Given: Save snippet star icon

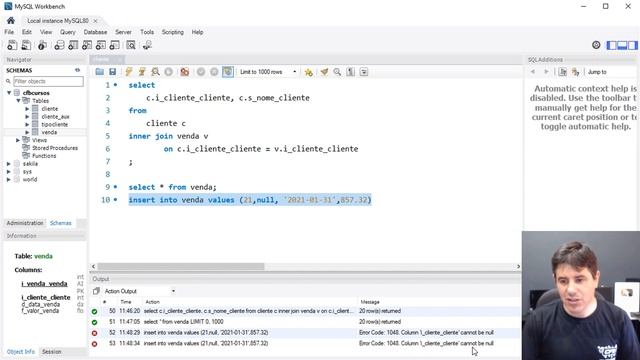Looking at the screenshot, I should click(309, 72).
